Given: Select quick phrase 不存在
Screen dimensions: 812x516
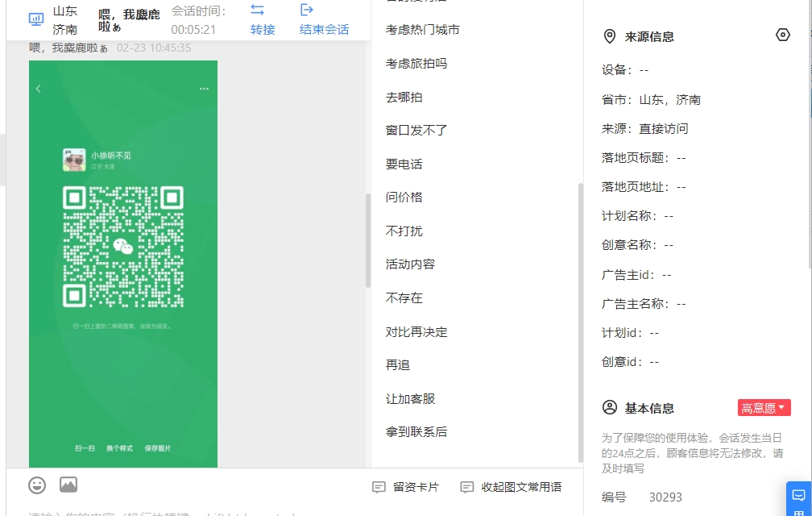Looking at the screenshot, I should [404, 298].
